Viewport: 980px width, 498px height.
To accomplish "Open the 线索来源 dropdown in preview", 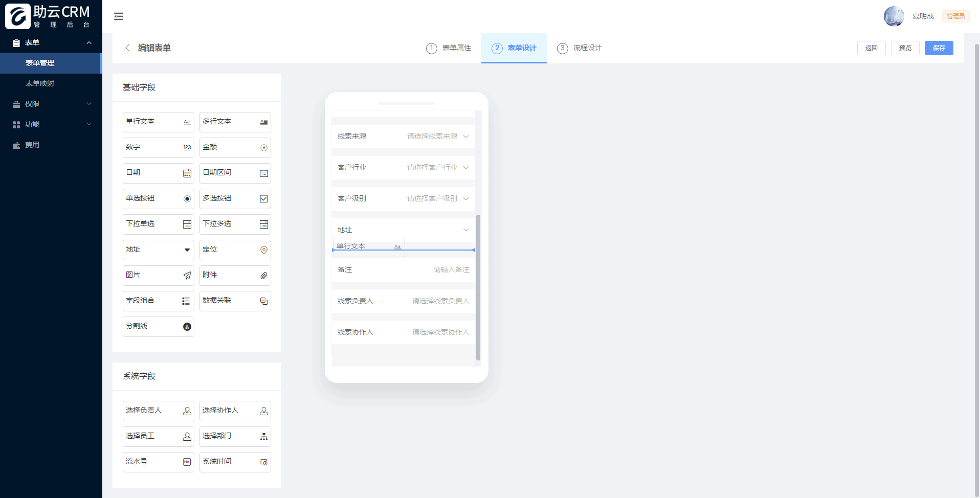I will tap(404, 136).
